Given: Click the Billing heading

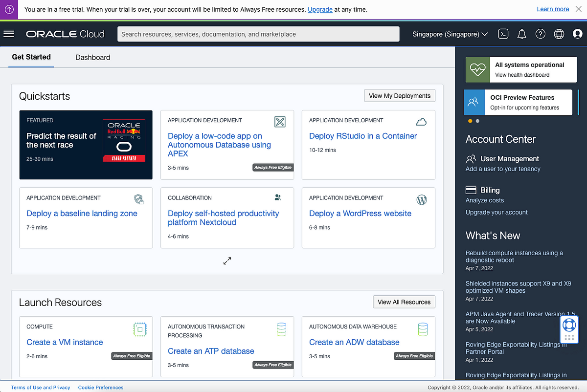Looking at the screenshot, I should tap(490, 190).
